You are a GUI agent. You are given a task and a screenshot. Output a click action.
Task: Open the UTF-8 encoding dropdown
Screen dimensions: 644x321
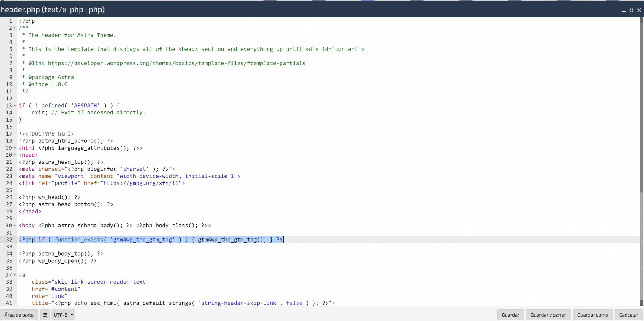(x=63, y=315)
